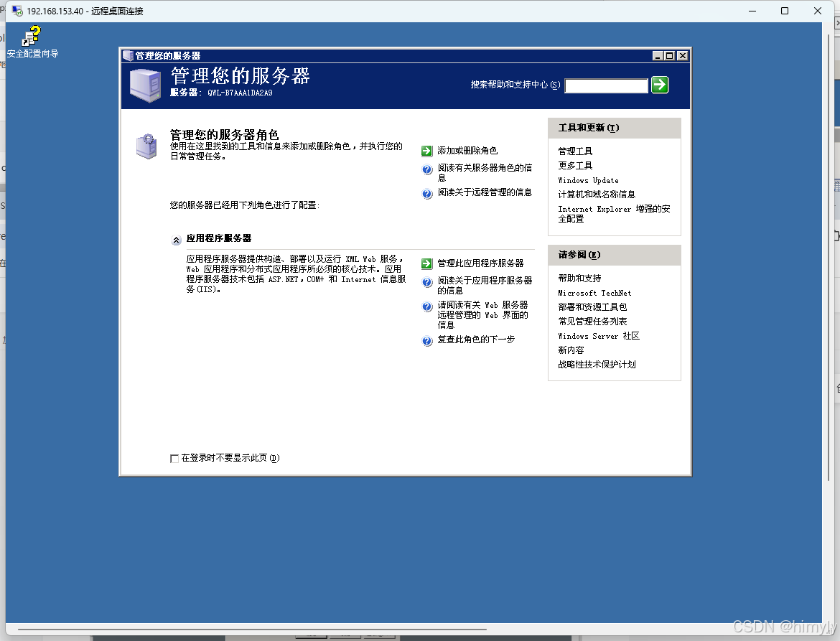840x641 pixels.
Task: Click the help icon beside 复查此角色的下一步
Action: pyautogui.click(x=427, y=341)
